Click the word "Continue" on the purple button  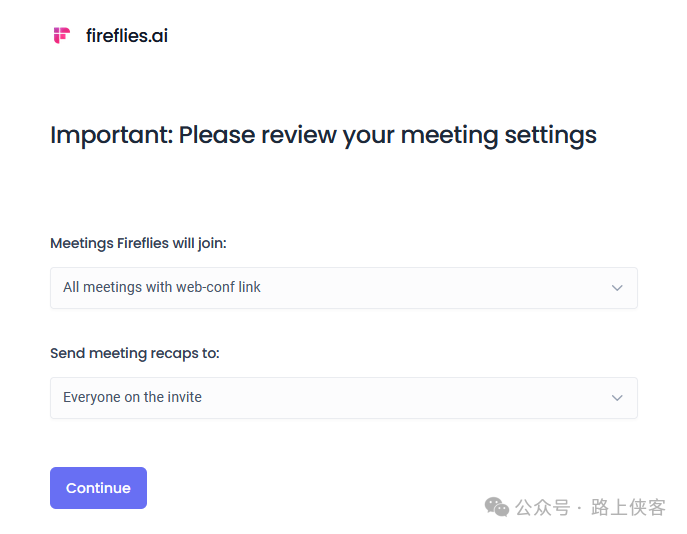pyautogui.click(x=98, y=488)
